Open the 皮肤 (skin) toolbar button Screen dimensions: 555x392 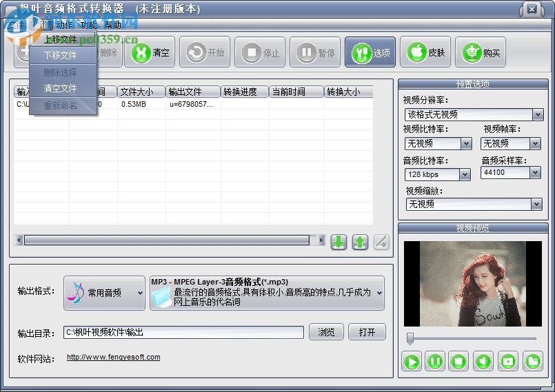pyautogui.click(x=425, y=52)
